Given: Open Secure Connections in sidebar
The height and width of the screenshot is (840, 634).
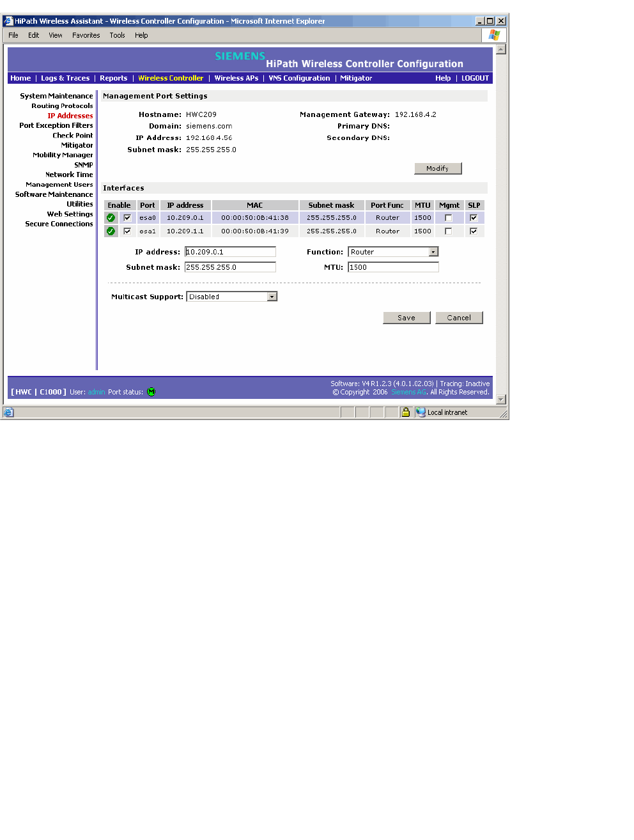Looking at the screenshot, I should [x=59, y=224].
